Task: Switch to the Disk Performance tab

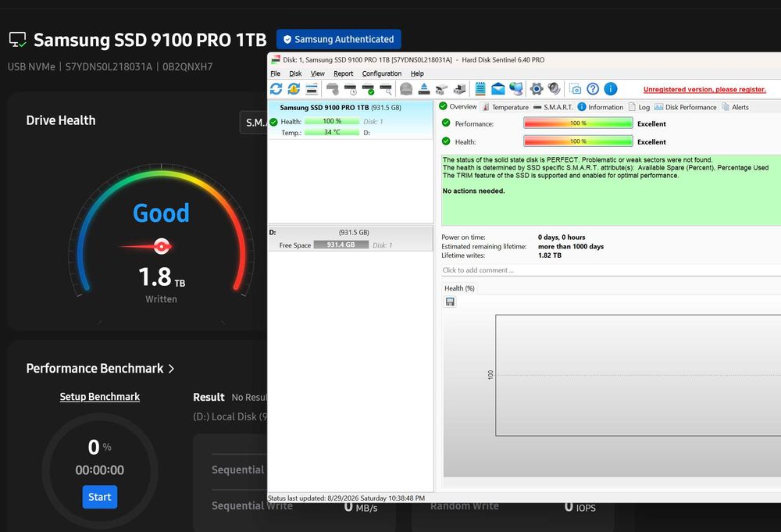Action: [686, 107]
